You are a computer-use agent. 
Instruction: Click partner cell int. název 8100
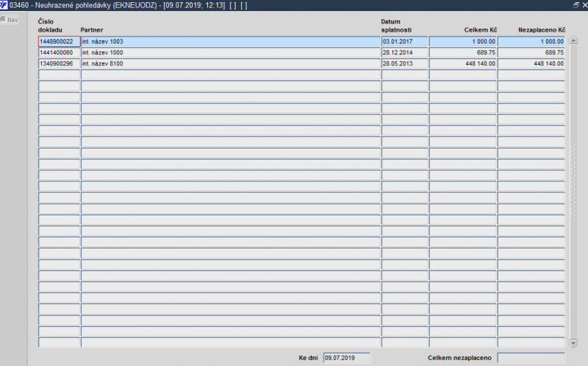(231, 64)
